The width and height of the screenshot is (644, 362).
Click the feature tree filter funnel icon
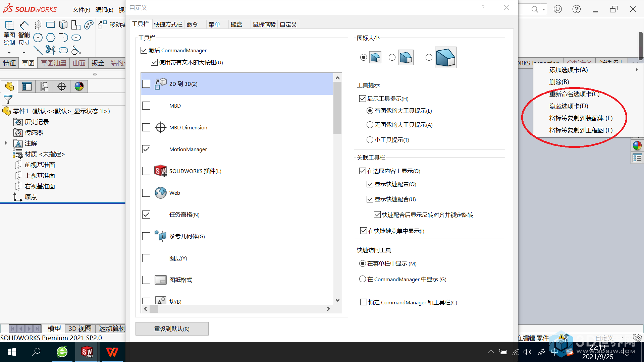[x=8, y=99]
